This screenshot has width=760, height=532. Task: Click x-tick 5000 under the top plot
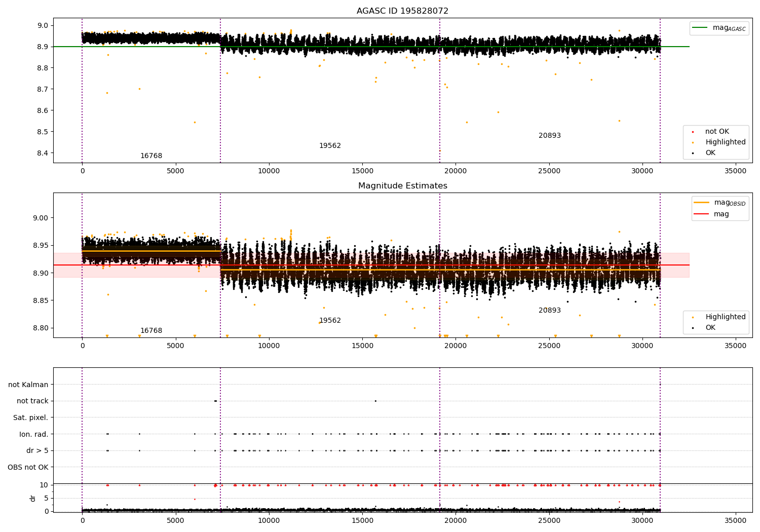pos(175,171)
